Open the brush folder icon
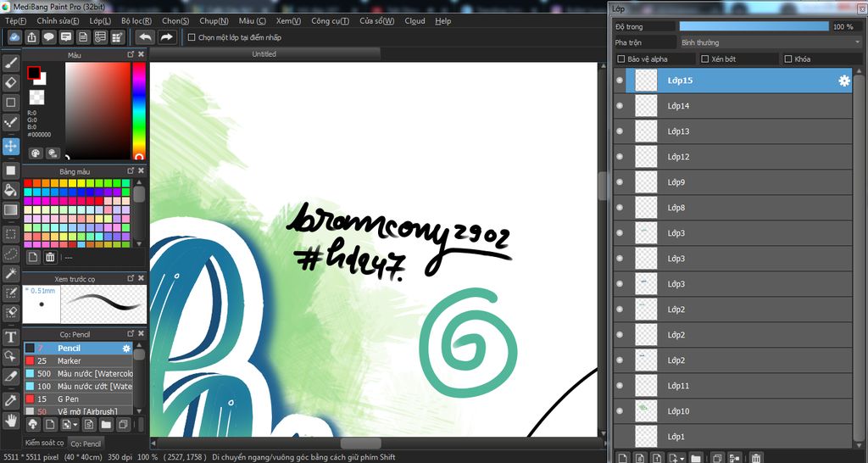 point(106,425)
